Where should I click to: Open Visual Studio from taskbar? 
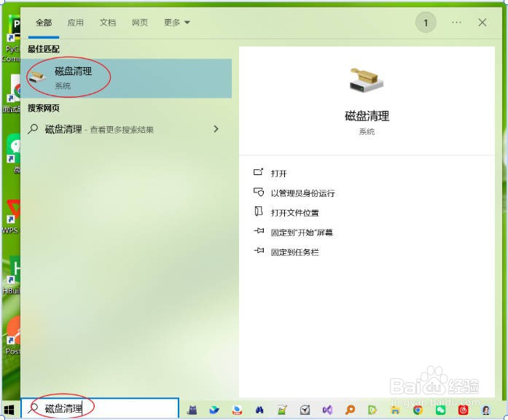[327, 411]
